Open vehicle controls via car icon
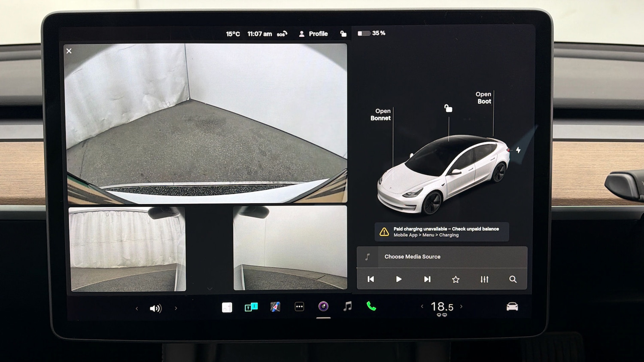Viewport: 644px width, 362px height. pyautogui.click(x=513, y=307)
